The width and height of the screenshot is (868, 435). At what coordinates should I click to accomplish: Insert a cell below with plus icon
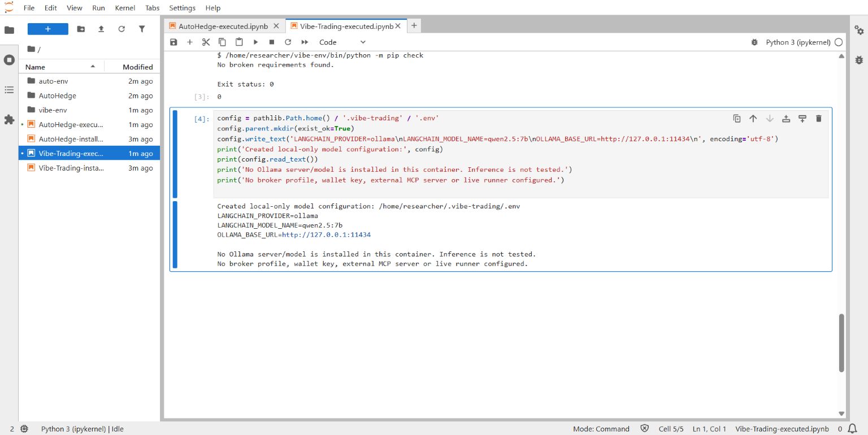pyautogui.click(x=190, y=42)
